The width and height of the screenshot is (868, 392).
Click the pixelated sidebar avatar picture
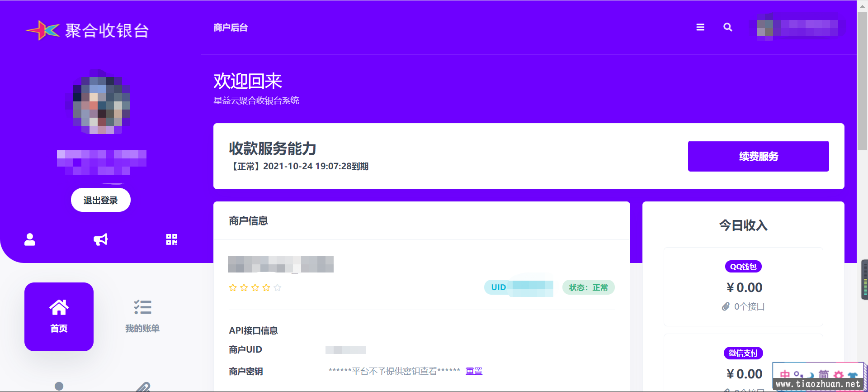(101, 102)
